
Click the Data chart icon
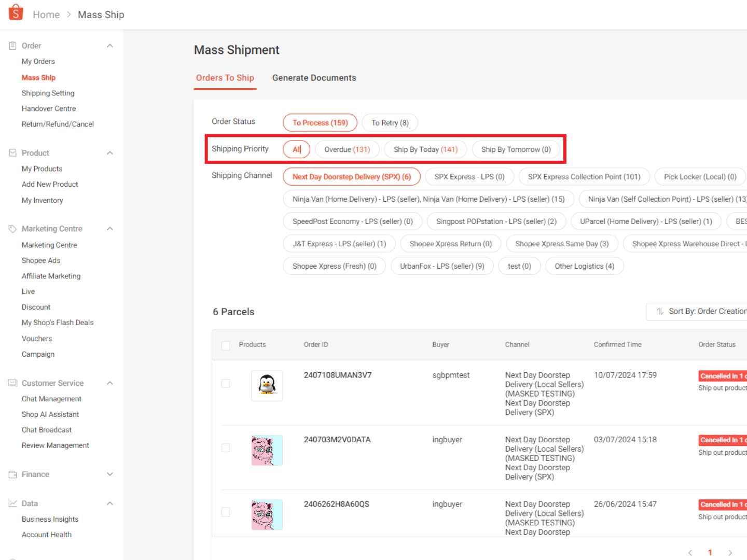(x=13, y=503)
